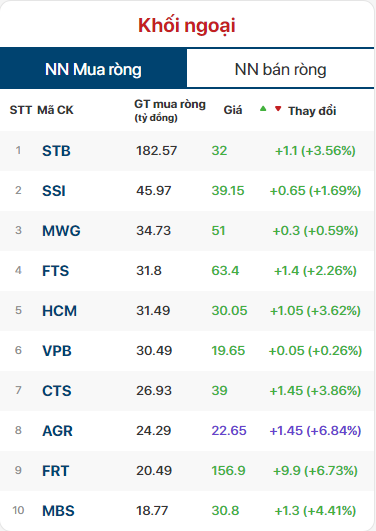Click the CTS stock symbol
This screenshot has width=376, height=531.
57,390
